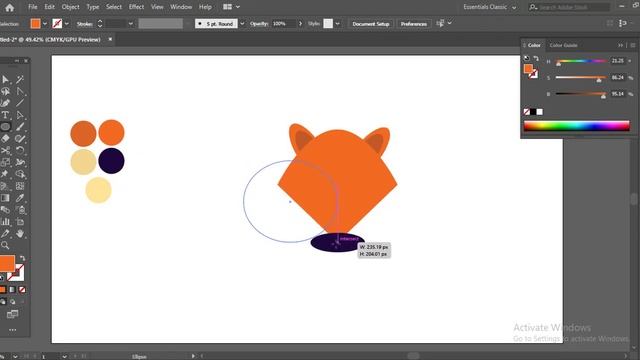This screenshot has width=640, height=360.
Task: Select the Paintbrush tool
Action: pos(20,127)
